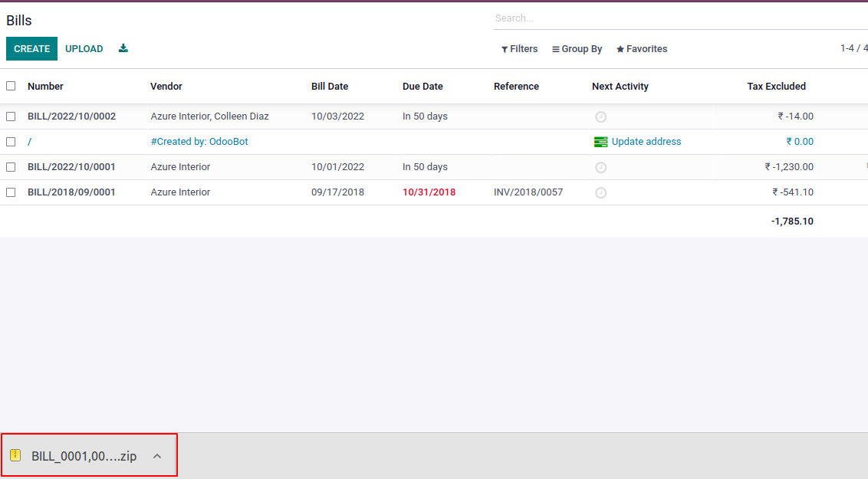
Task: Click Azure Interior vendor in BILL/2018/09/0001 row
Action: pyautogui.click(x=180, y=192)
